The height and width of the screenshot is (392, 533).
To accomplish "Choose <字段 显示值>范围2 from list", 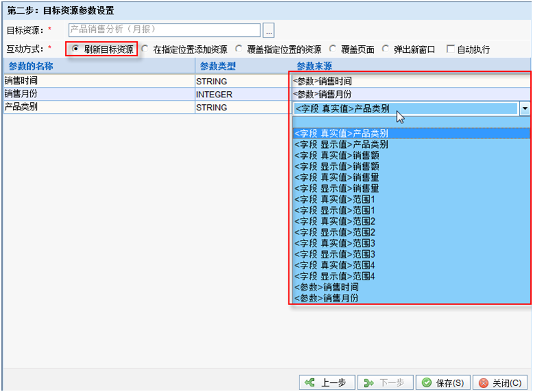I will (x=411, y=232).
